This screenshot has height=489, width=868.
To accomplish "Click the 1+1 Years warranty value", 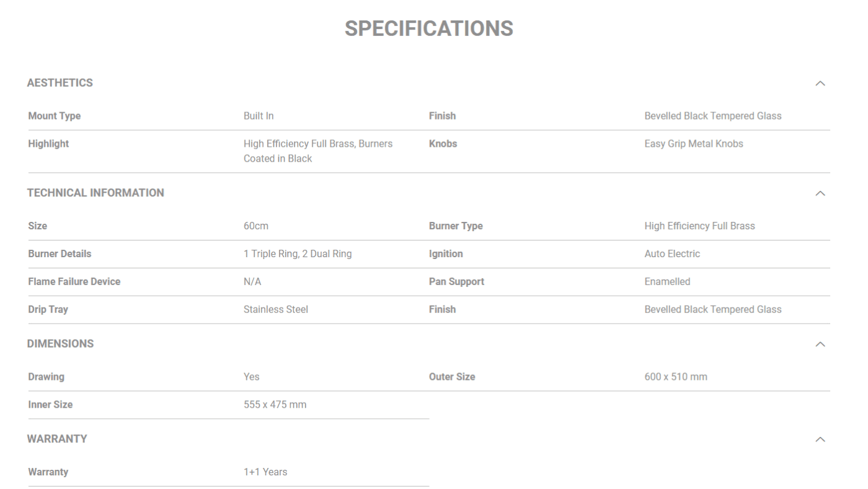I will click(265, 472).
